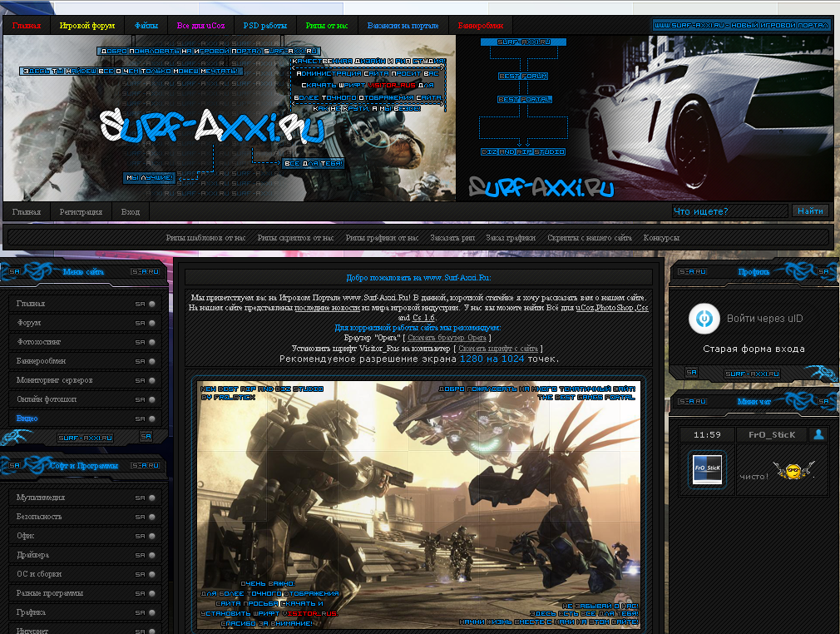Screen dimensions: 840x634
Task: Click the Регистрация link
Action: tap(81, 211)
